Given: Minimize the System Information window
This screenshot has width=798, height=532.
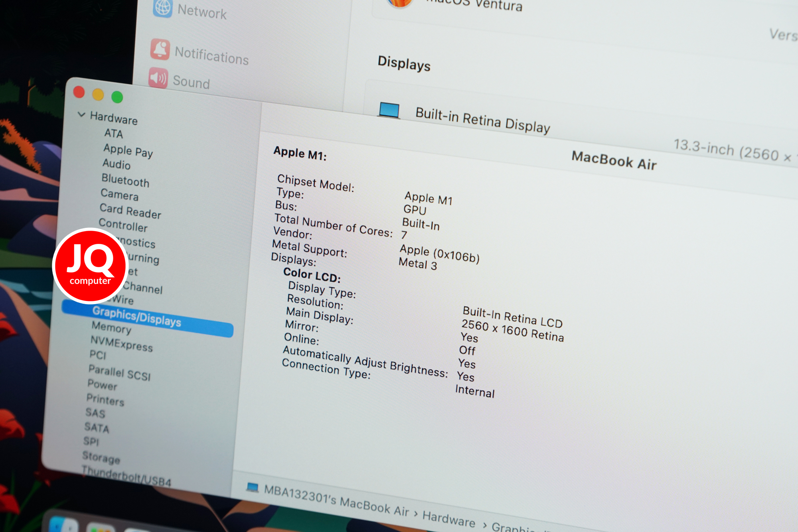Looking at the screenshot, I should point(98,95).
